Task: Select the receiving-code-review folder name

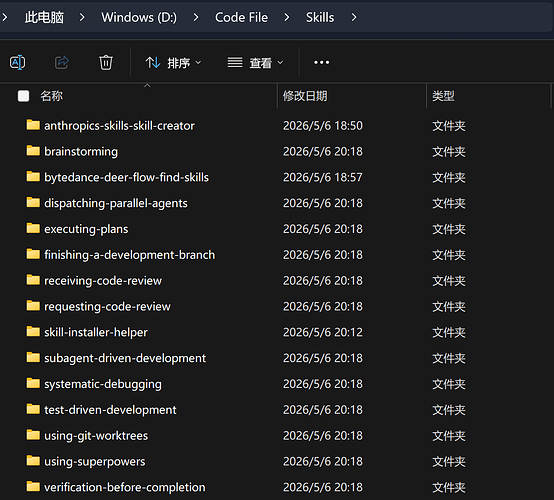Action: point(103,281)
